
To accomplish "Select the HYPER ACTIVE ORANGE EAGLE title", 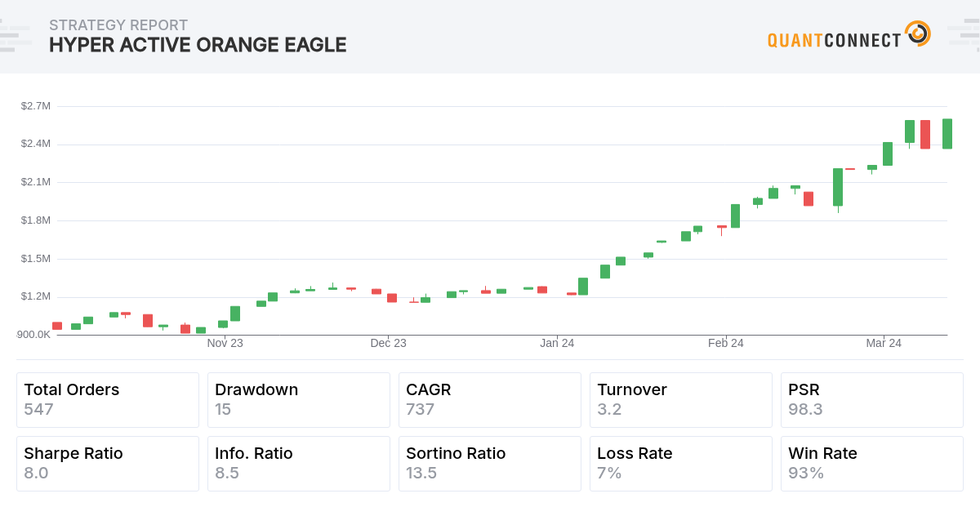I will 198,45.
